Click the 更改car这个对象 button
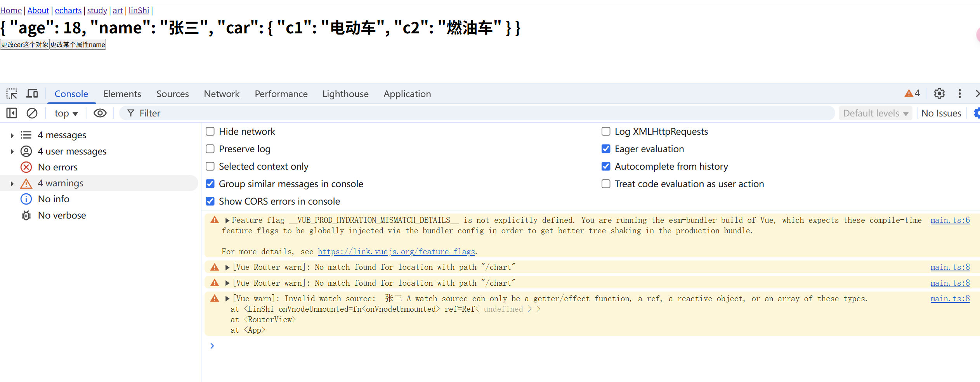The image size is (980, 382). click(x=24, y=45)
